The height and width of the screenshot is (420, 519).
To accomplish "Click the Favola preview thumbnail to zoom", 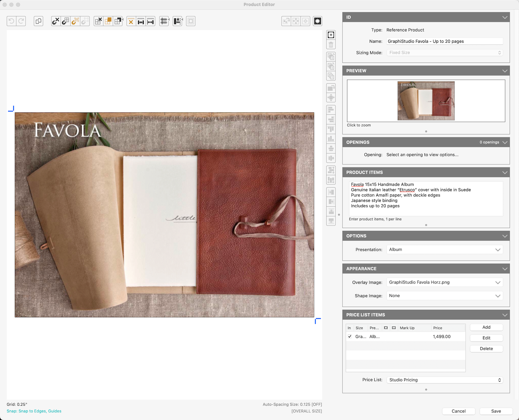I will click(426, 101).
